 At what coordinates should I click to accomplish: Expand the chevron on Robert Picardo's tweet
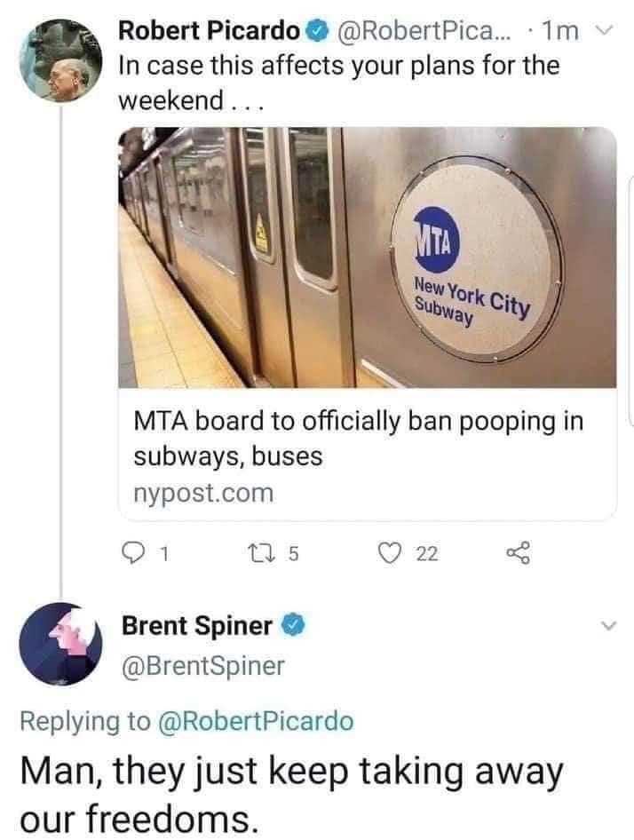(603, 28)
